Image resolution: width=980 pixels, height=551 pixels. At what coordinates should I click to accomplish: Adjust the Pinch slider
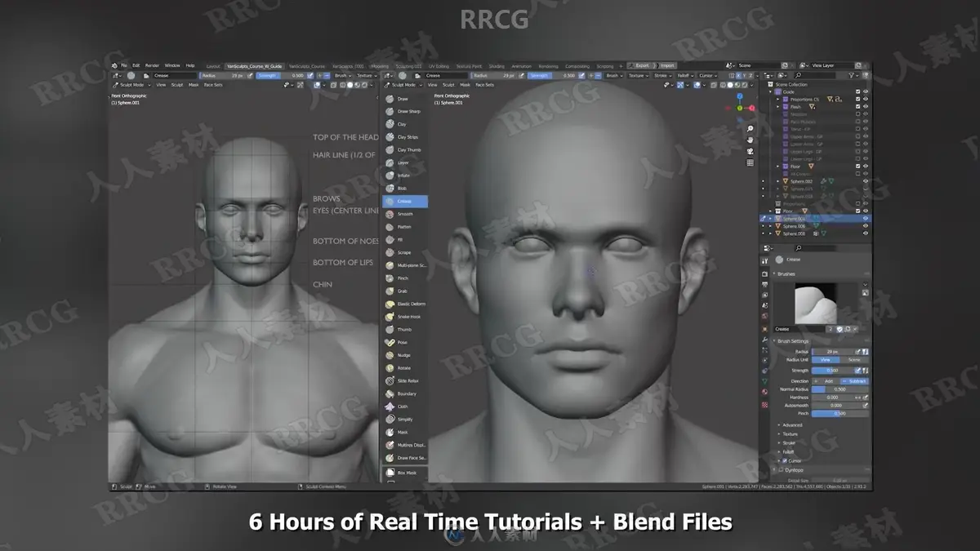[x=840, y=413]
